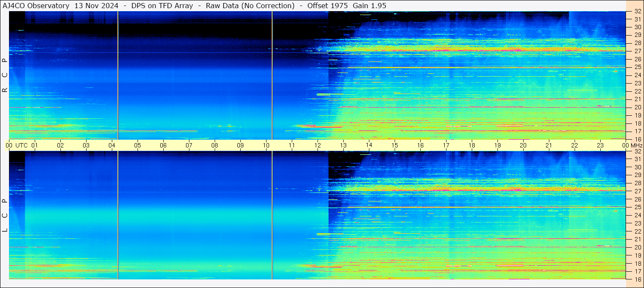Click hour "05" on the UTC axis

pyautogui.click(x=138, y=145)
